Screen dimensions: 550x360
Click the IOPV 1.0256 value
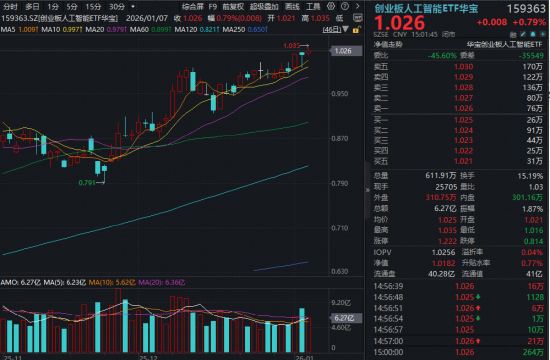tap(443, 252)
